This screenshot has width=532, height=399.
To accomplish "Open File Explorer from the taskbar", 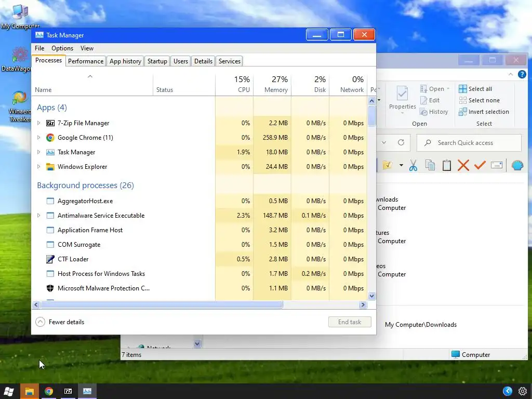I will coord(30,391).
